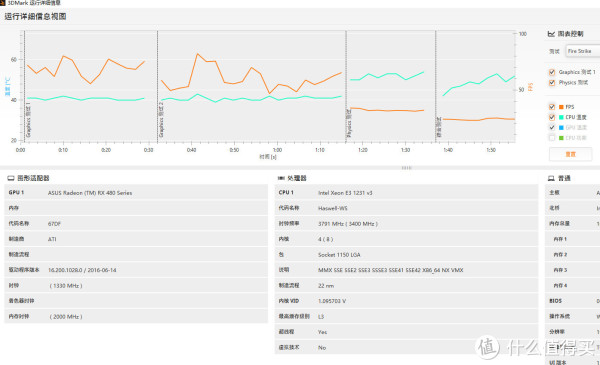Enable the green CPU series checkbox

point(552,138)
